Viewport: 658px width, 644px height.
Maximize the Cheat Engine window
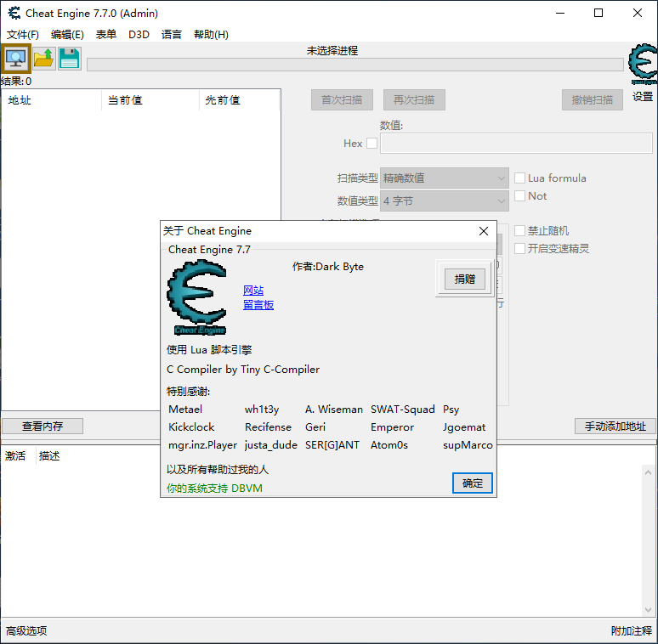(x=598, y=13)
